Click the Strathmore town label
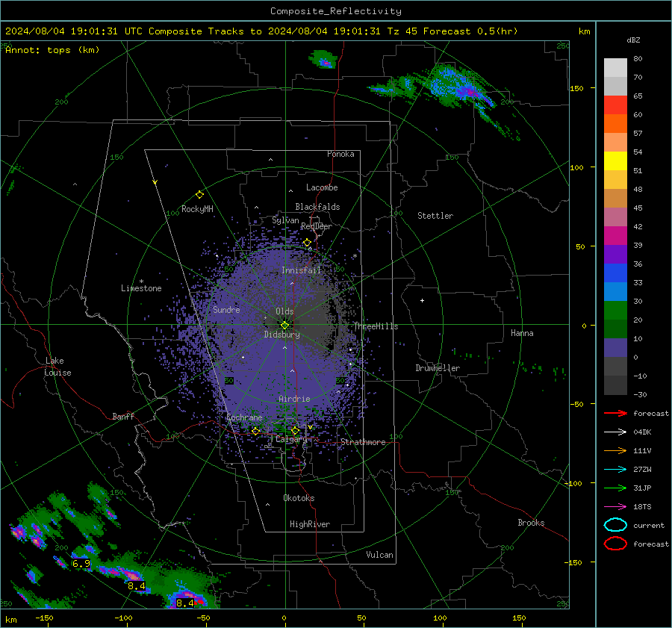The image size is (672, 628). pos(363,442)
